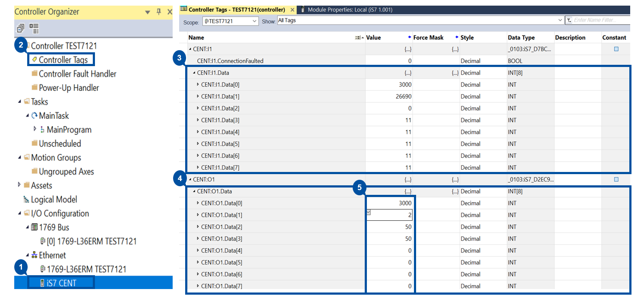Click the MainTask periodic task icon

click(35, 116)
